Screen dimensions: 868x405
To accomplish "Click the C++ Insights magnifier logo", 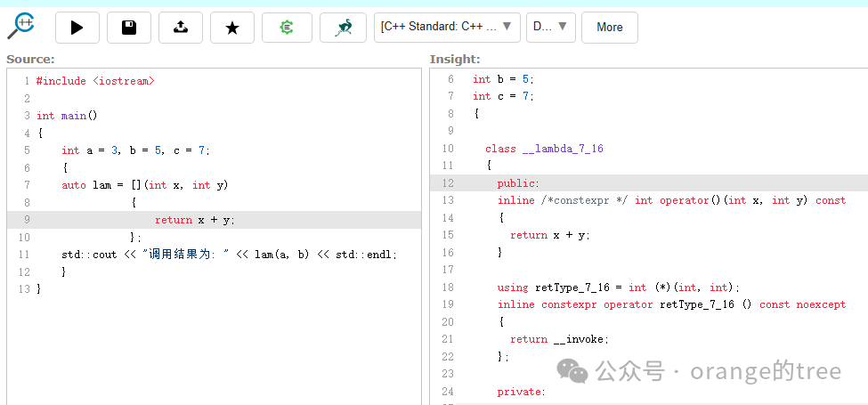I will pyautogui.click(x=21, y=26).
